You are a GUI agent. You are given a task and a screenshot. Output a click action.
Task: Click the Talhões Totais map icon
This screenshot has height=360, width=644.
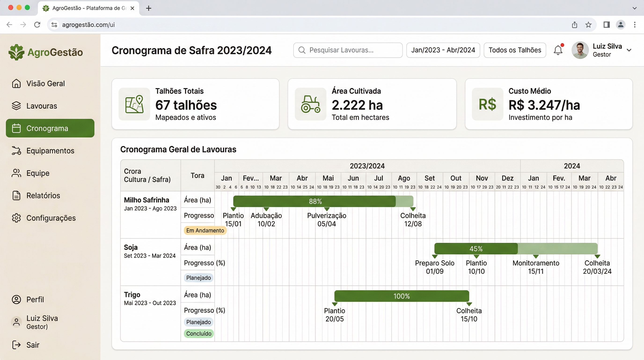point(134,104)
